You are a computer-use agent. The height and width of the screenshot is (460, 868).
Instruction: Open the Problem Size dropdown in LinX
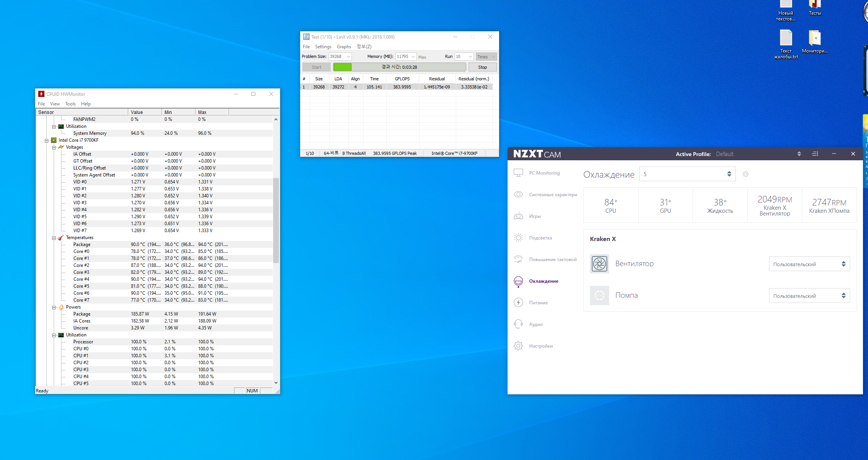348,57
